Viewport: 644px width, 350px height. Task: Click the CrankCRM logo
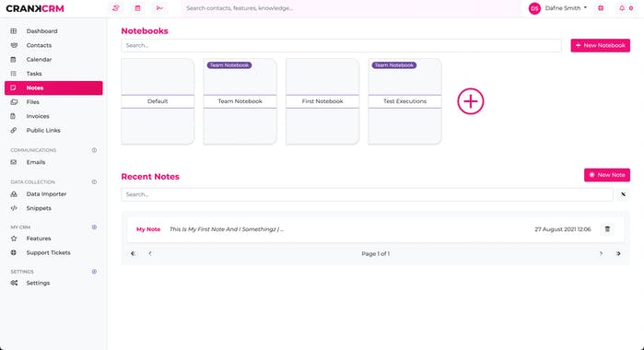(x=35, y=8)
